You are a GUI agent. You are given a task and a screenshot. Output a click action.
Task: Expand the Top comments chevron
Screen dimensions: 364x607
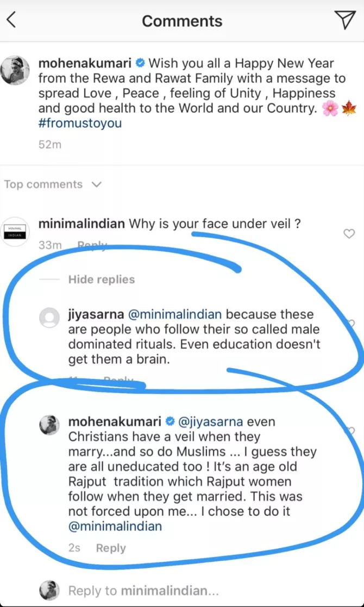(96, 185)
